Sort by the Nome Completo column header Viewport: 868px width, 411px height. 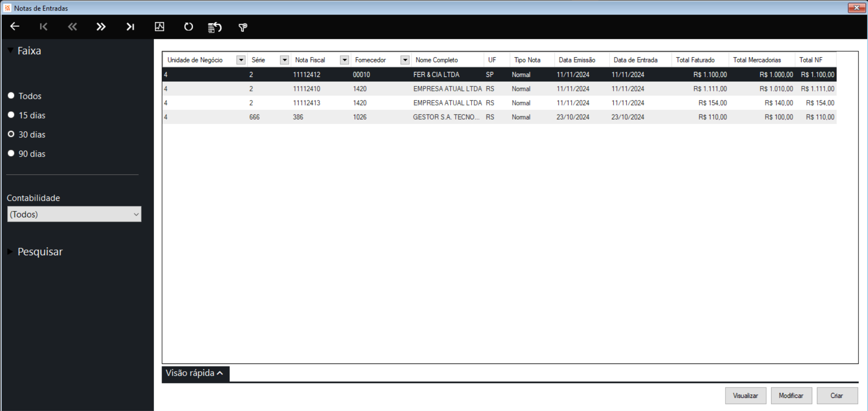(448, 60)
